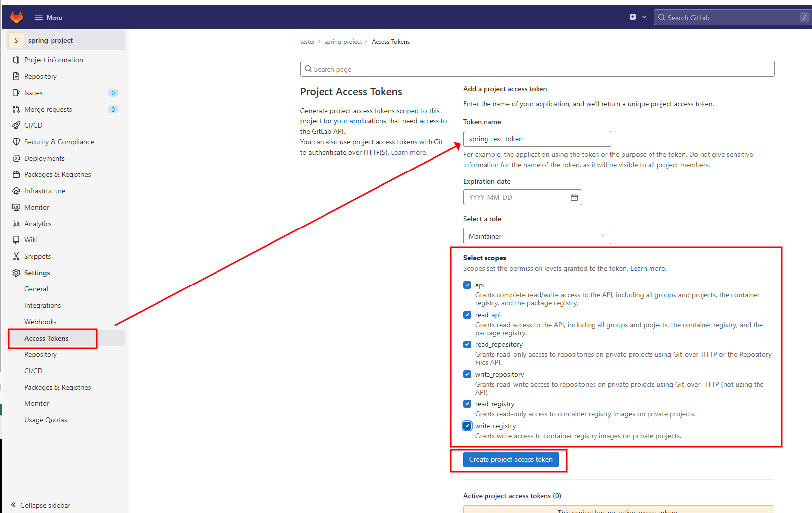Click the Packages & Registries package icon
The height and width of the screenshot is (513, 812).
16,174
